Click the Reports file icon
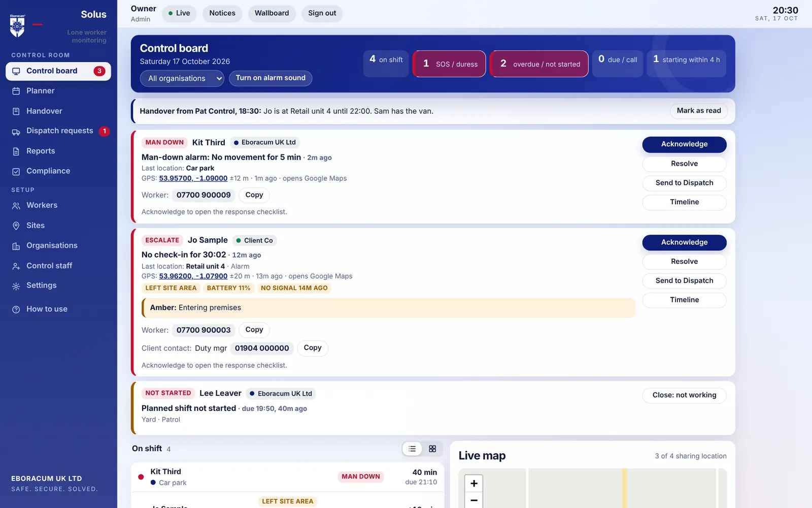This screenshot has width=812, height=508. pos(16,151)
